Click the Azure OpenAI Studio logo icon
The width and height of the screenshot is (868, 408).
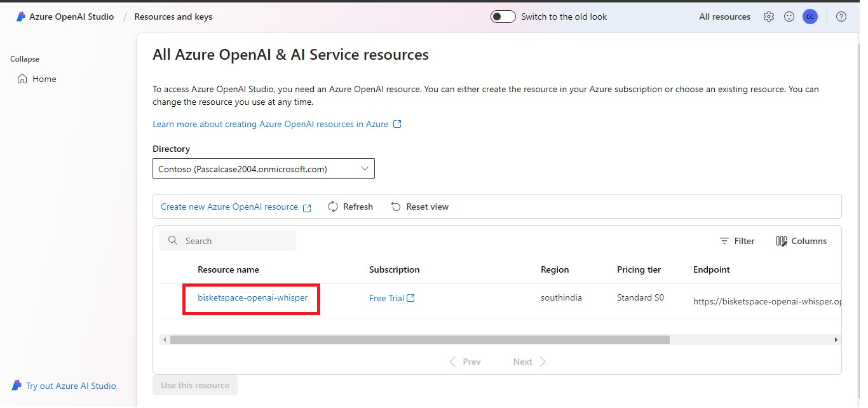(x=20, y=17)
